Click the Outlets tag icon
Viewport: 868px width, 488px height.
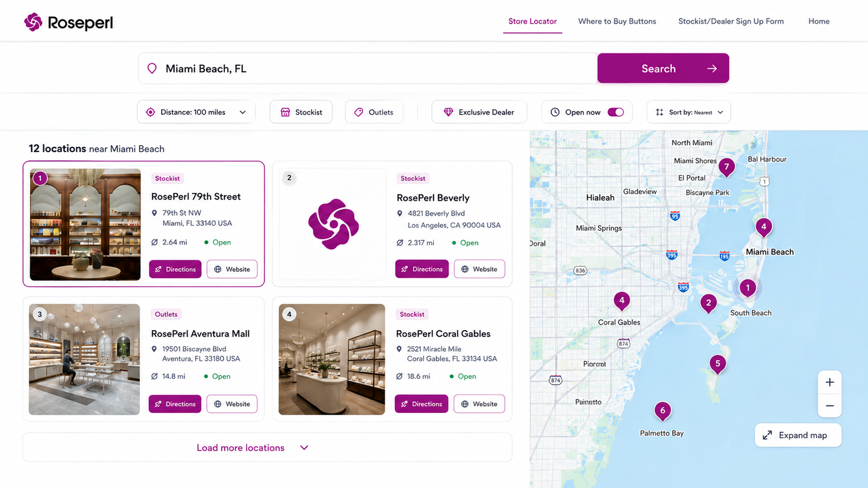[x=359, y=112]
